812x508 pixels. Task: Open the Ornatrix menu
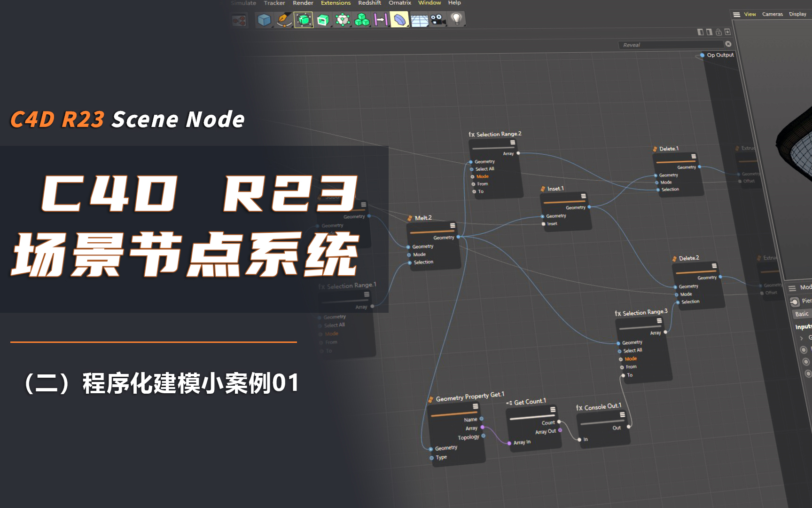[x=400, y=3]
